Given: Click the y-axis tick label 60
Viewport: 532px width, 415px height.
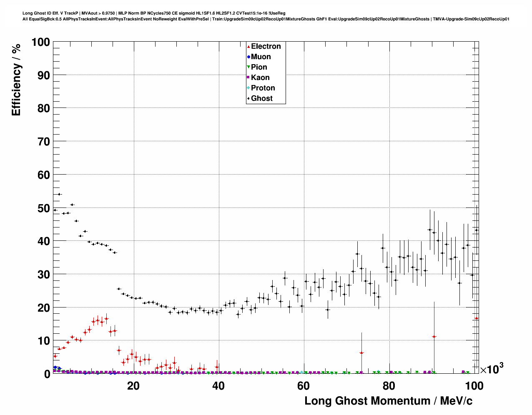Looking at the screenshot, I should click(44, 175).
